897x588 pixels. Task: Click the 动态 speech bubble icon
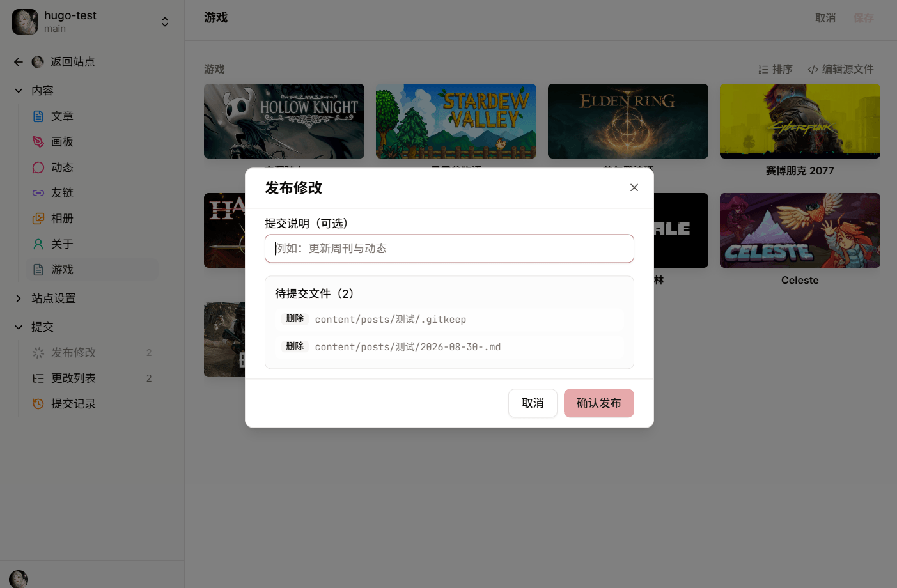pos(38,167)
